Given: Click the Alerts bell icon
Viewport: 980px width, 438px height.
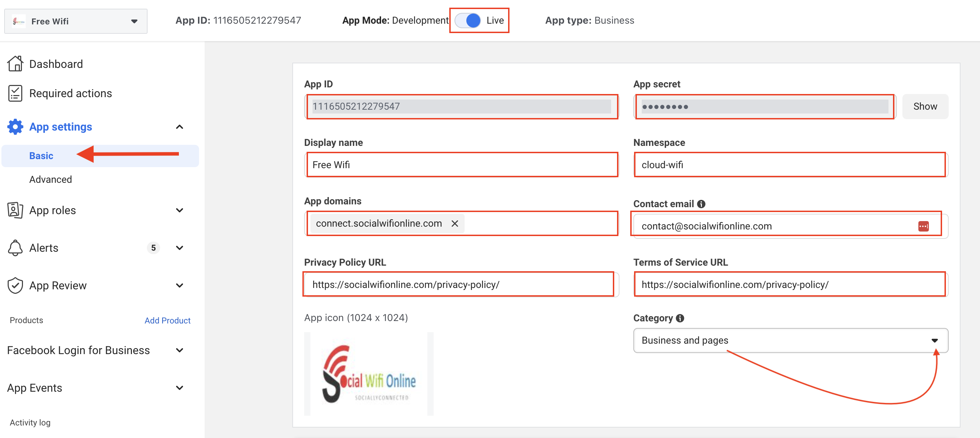Looking at the screenshot, I should pos(15,248).
